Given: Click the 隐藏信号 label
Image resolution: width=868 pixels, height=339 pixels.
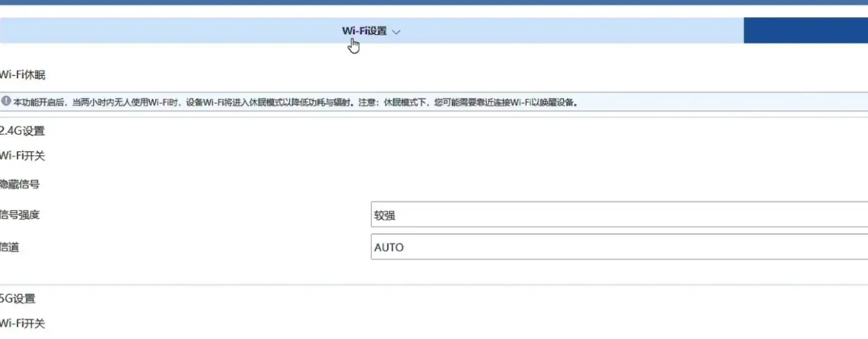Looking at the screenshot, I should pyautogui.click(x=20, y=184).
